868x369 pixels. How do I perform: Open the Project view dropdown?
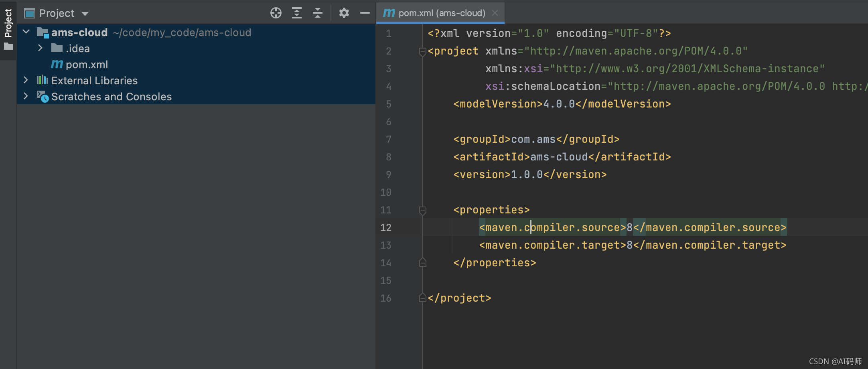(85, 14)
